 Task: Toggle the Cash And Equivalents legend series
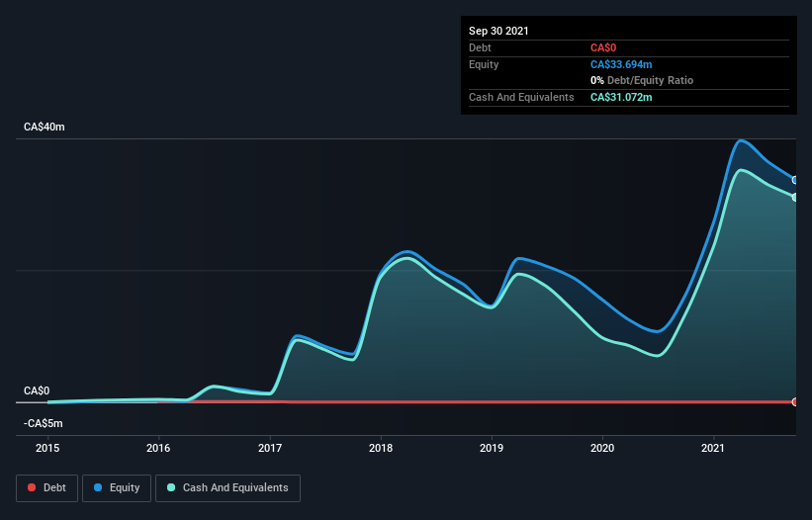pos(227,487)
